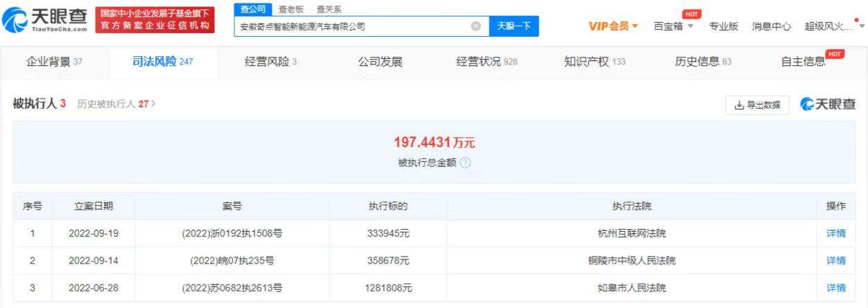868x308 pixels.
Task: Select the 经营状况 tab
Action: click(x=487, y=62)
